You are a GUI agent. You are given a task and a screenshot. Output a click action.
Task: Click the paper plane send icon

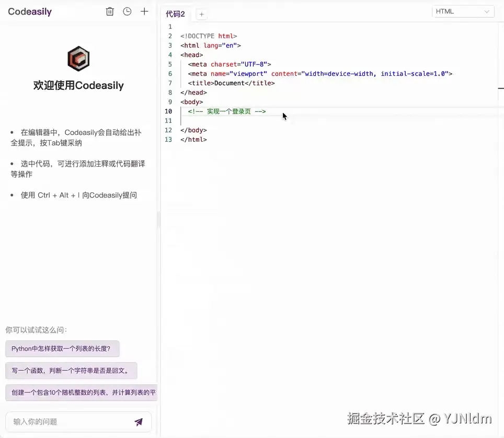[138, 422]
